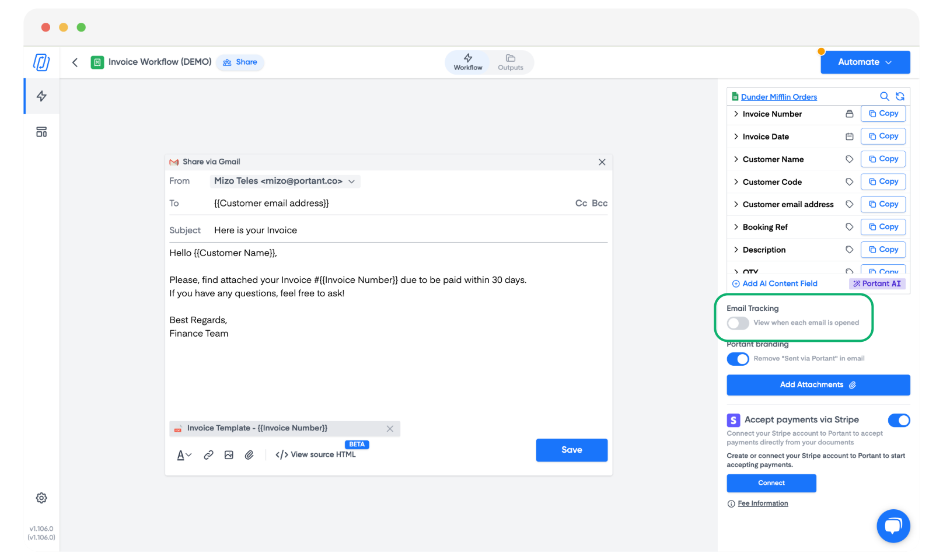The height and width of the screenshot is (560, 943).
Task: Click the insert image icon in email toolbar
Action: [229, 455]
